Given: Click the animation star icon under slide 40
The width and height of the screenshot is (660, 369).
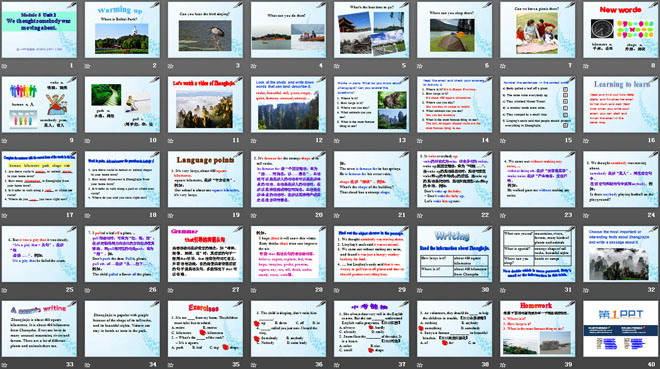Looking at the screenshot, I should pyautogui.click(x=586, y=364).
